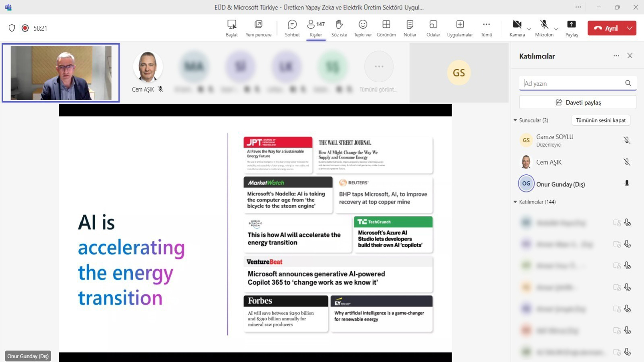Click the red recording indicator
Screen dimensions: 644x362
pyautogui.click(x=25, y=28)
